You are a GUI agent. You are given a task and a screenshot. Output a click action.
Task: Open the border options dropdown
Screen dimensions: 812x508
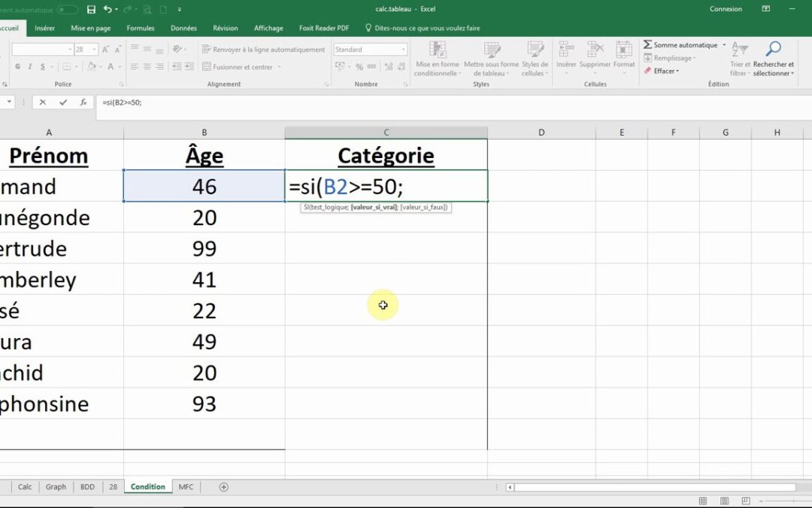tap(75, 65)
